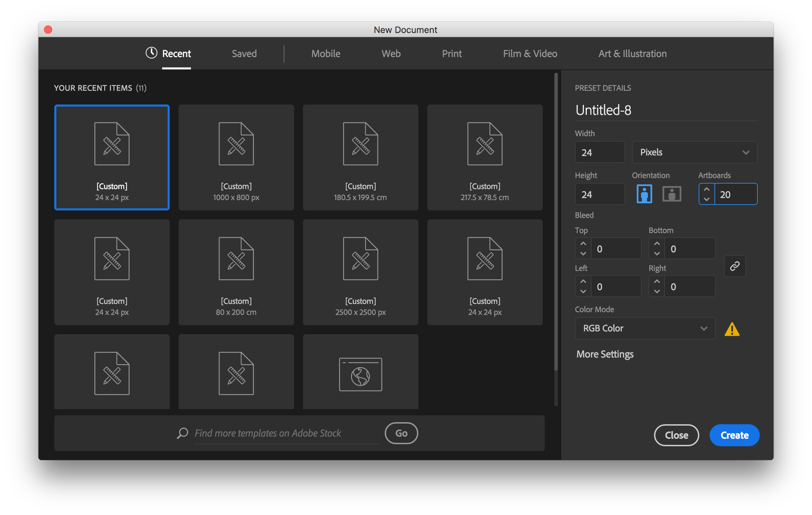Link bleed values using the chain icon

(x=735, y=266)
